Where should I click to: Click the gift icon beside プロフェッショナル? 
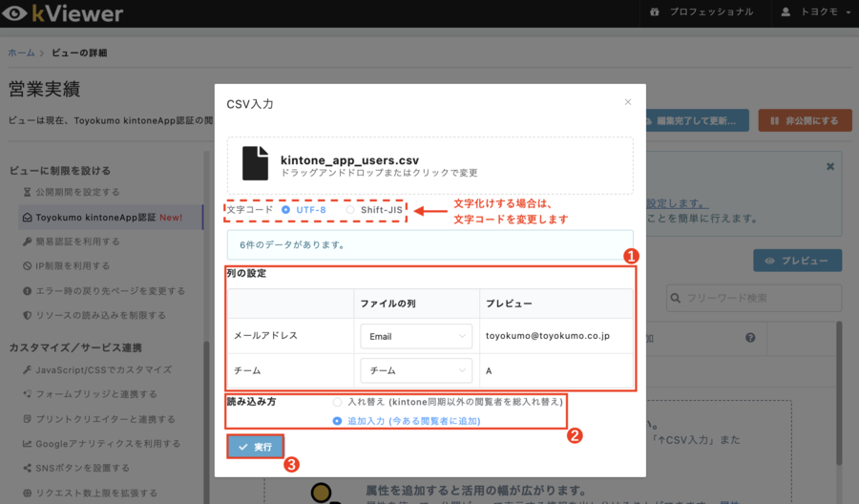pyautogui.click(x=655, y=12)
